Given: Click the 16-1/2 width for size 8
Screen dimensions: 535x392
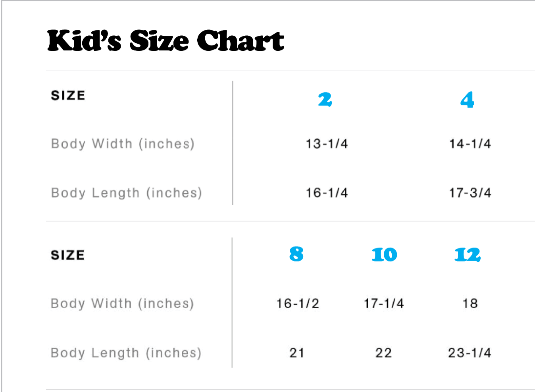Looking at the screenshot, I should [298, 304].
